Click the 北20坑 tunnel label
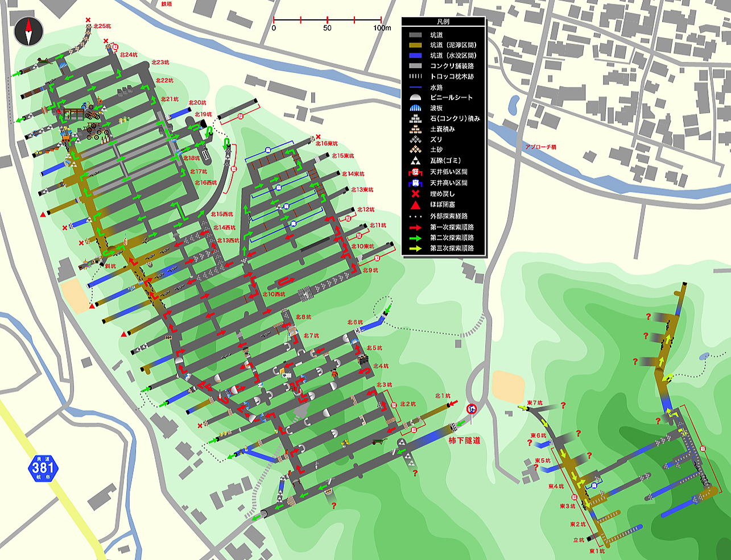731x560 pixels. [197, 103]
